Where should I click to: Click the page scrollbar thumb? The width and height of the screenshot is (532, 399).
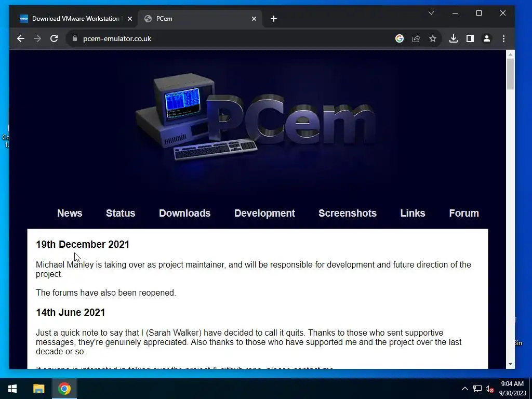tap(510, 74)
